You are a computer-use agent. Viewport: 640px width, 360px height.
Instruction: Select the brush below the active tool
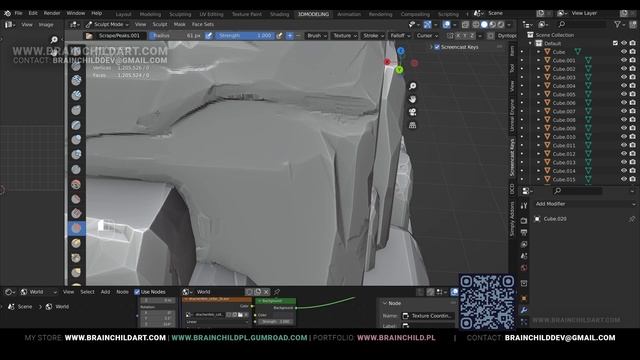[x=76, y=243]
